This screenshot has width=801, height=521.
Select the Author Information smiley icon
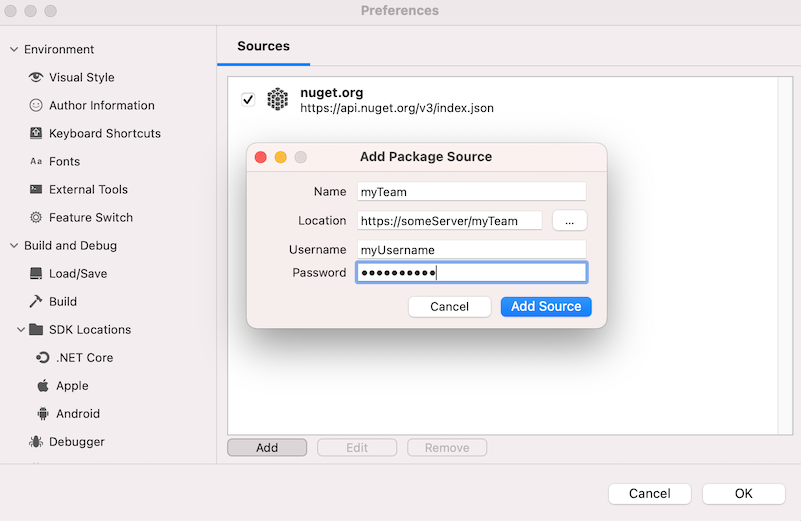coord(36,105)
